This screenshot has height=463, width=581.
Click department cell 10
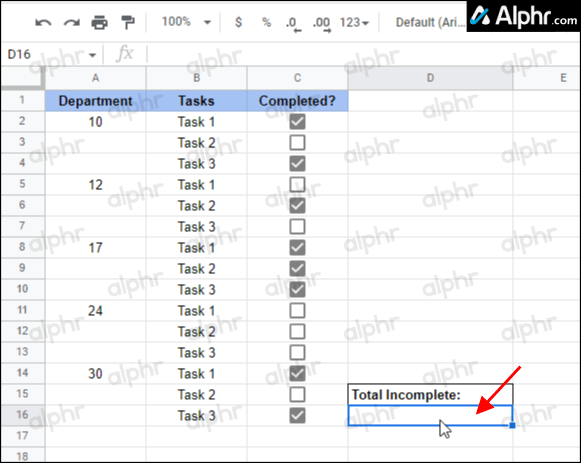(96, 122)
